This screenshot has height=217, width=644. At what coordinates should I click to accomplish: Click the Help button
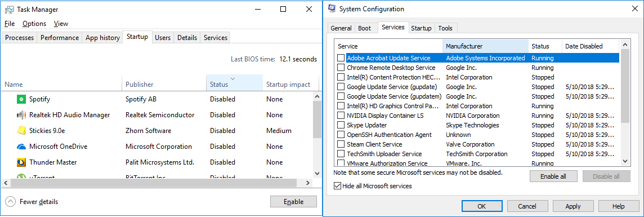(x=619, y=206)
